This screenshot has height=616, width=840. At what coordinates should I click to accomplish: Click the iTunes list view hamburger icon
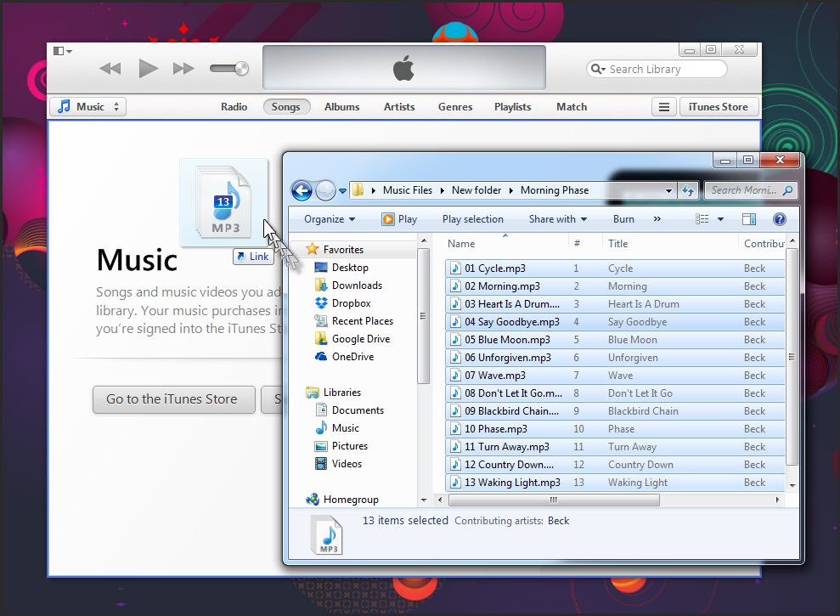(663, 107)
